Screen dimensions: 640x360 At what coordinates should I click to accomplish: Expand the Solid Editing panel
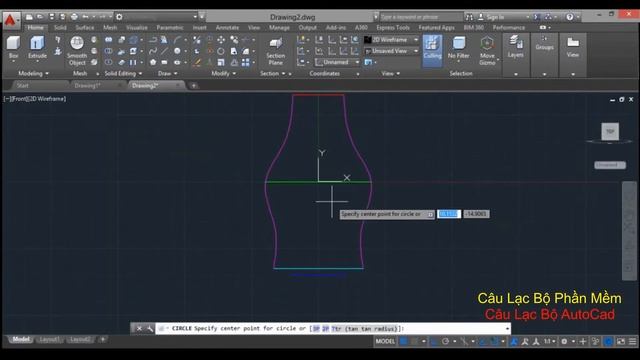(x=123, y=73)
